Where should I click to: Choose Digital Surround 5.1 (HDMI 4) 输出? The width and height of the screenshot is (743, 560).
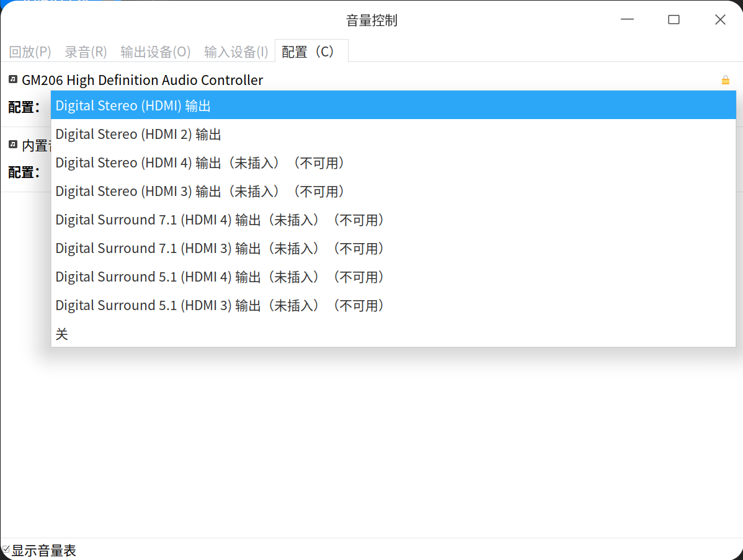393,277
